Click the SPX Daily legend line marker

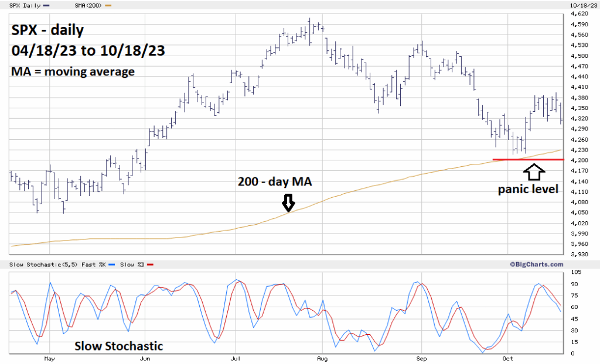point(46,5)
